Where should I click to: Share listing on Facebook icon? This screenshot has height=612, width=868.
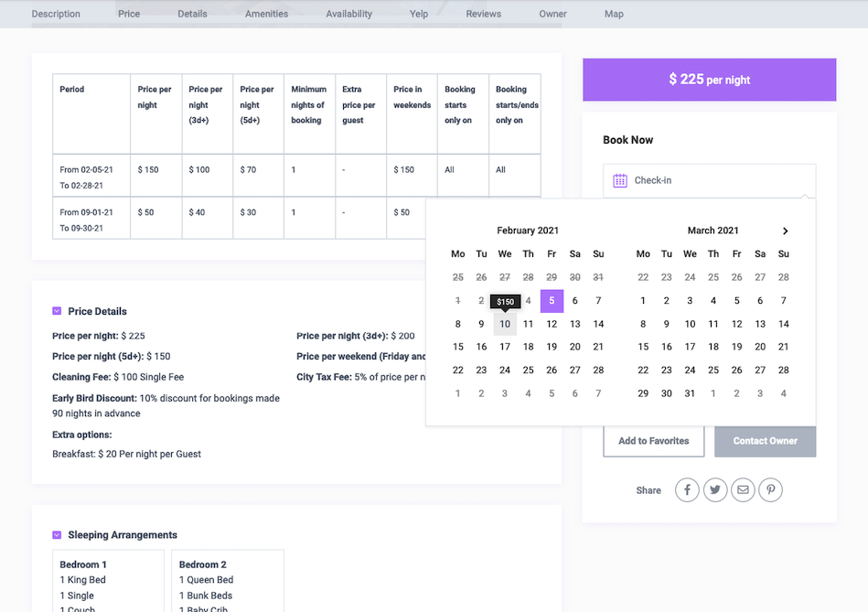[x=687, y=490]
